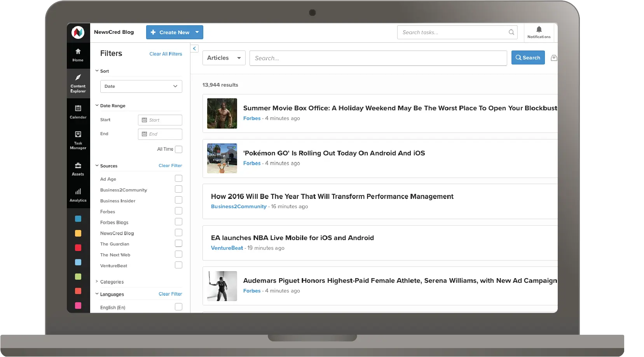644x357 pixels.
Task: Click the Pokémon GO article thumbnail
Action: pyautogui.click(x=222, y=158)
